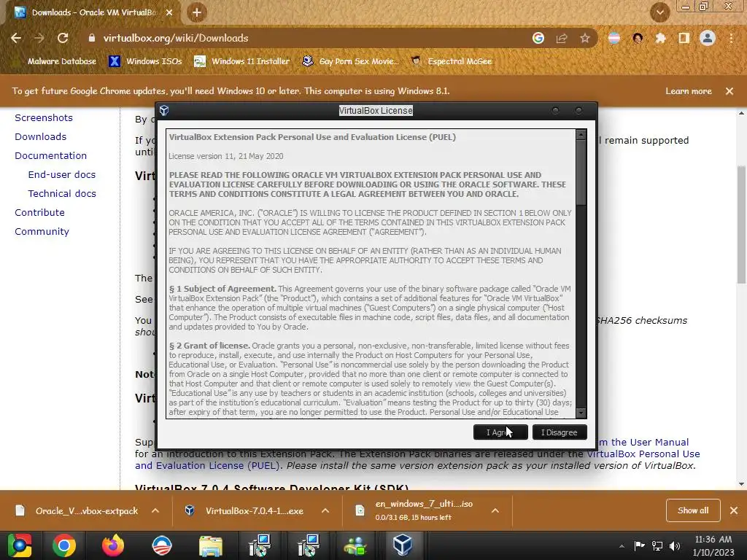Open Chrome three-dot menu

(x=731, y=38)
